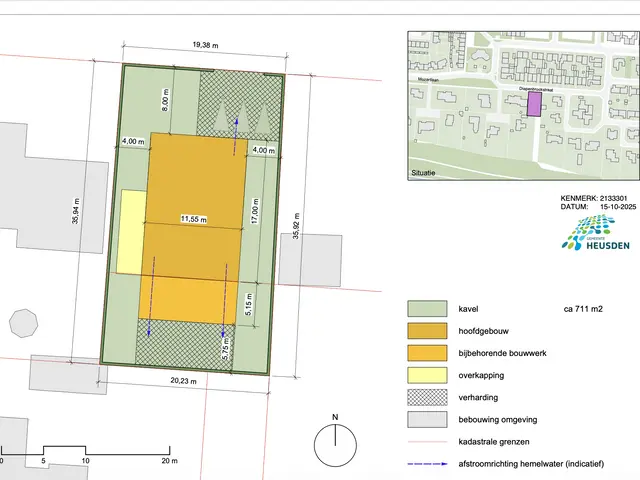Click the 'kavel' legend label
Screen dimensions: 640x480
(x=468, y=309)
